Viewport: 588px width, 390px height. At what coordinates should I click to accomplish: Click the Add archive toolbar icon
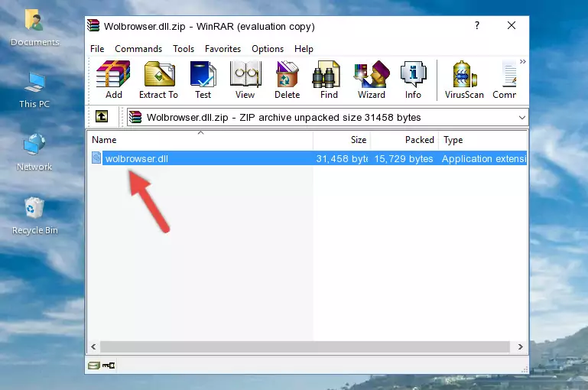pos(113,80)
